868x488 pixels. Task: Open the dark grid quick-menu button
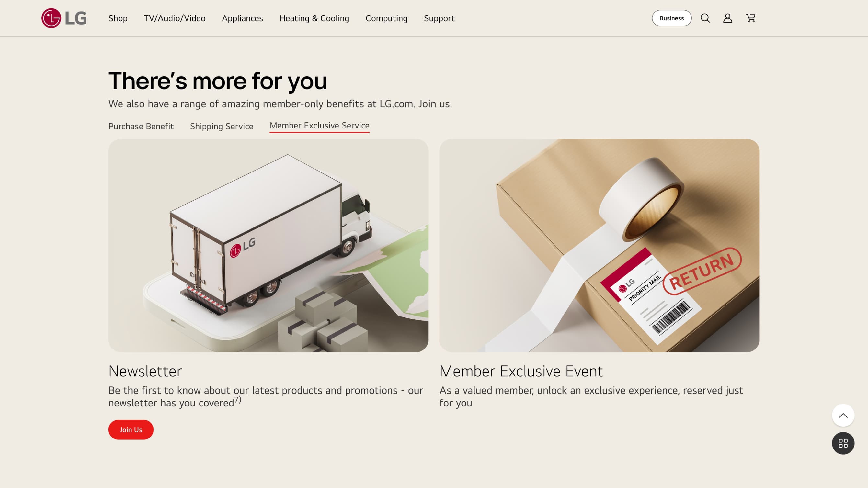point(843,443)
